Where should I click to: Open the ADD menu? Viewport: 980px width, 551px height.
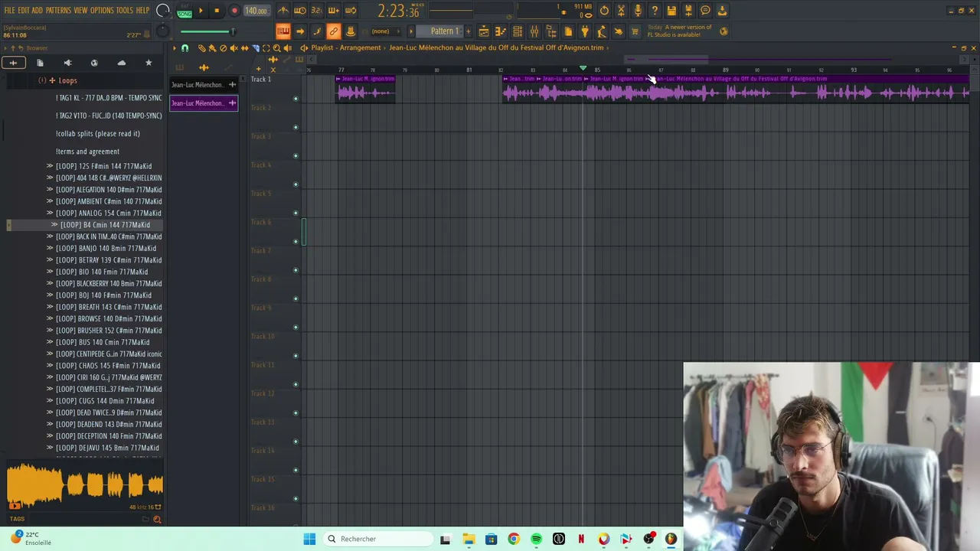click(x=37, y=11)
